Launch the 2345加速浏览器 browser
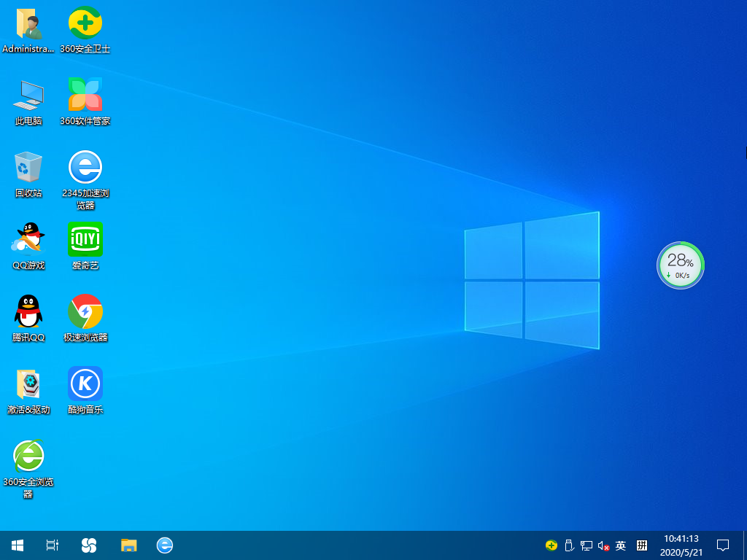The width and height of the screenshot is (747, 560). pyautogui.click(x=85, y=166)
